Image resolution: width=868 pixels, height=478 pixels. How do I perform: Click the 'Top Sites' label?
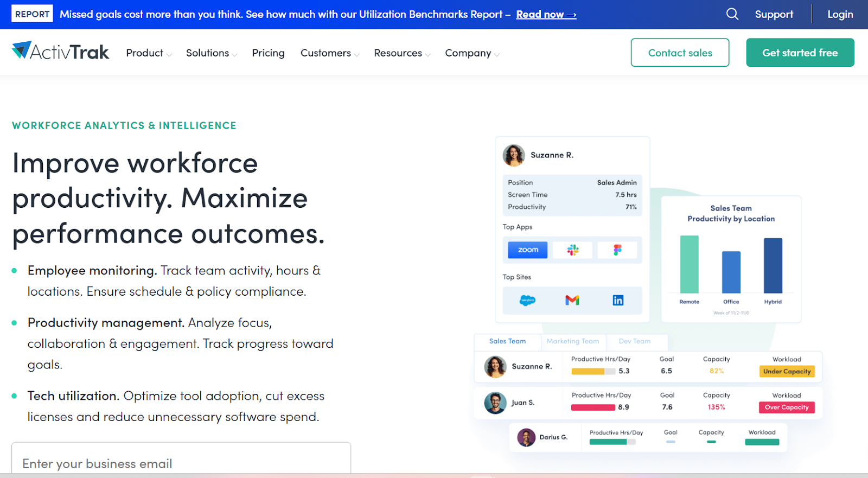point(517,277)
